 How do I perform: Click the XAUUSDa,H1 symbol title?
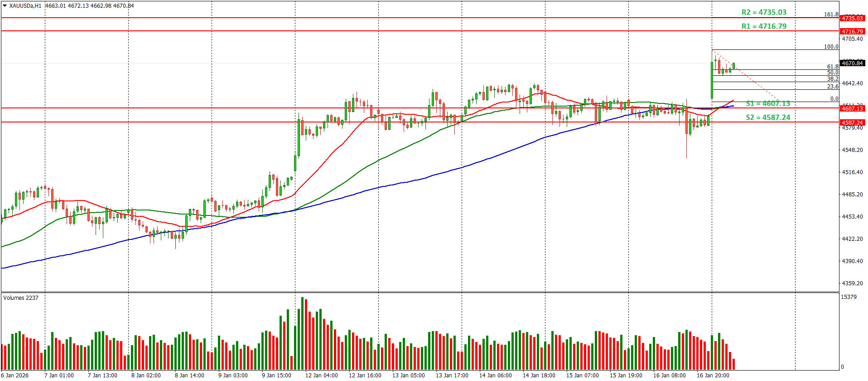coord(25,6)
